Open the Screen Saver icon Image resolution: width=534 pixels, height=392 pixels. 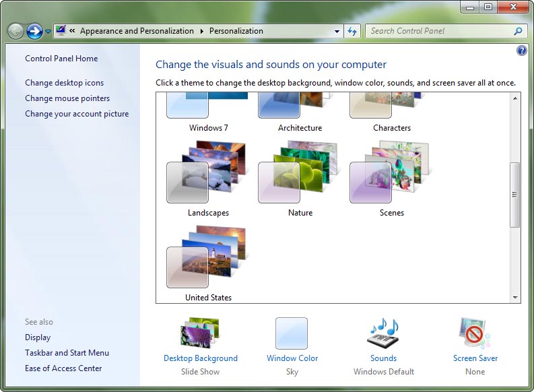pyautogui.click(x=475, y=333)
